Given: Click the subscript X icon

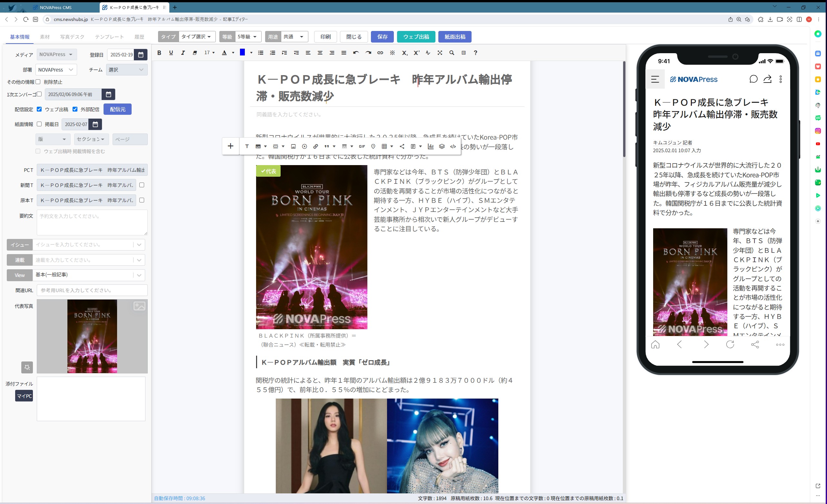Looking at the screenshot, I should tap(404, 53).
